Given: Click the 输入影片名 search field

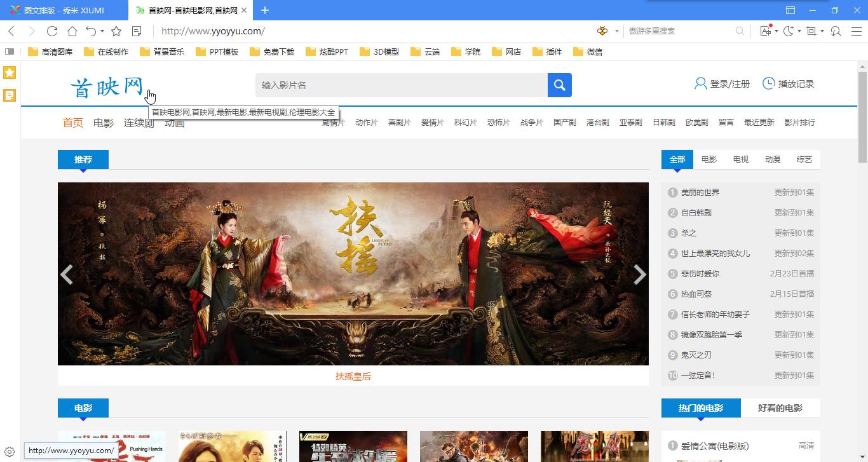Looking at the screenshot, I should pos(402,85).
